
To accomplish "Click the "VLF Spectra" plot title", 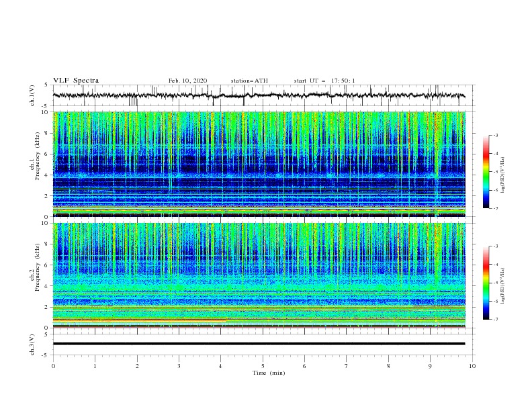I will coord(76,81).
